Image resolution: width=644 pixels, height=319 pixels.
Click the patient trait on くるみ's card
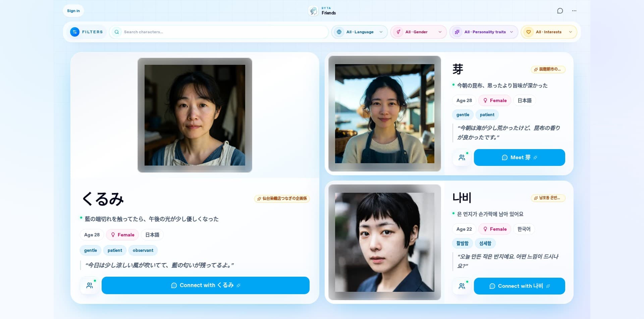[x=115, y=250]
